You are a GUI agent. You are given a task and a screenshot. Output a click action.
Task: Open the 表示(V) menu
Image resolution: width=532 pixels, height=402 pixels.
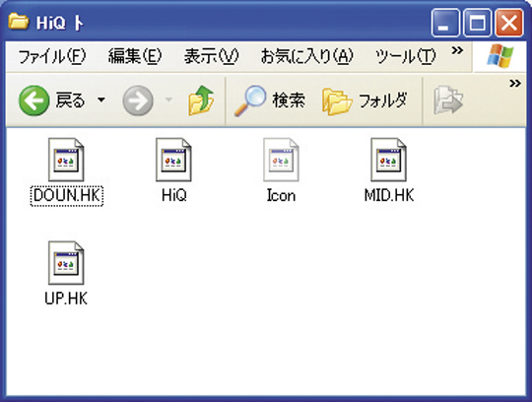tap(211, 56)
